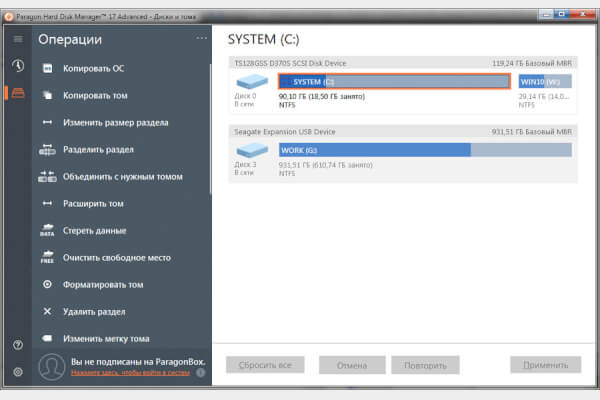Click the SYSTEM (C:) page heading
Image resolution: width=600 pixels, height=400 pixels.
264,39
